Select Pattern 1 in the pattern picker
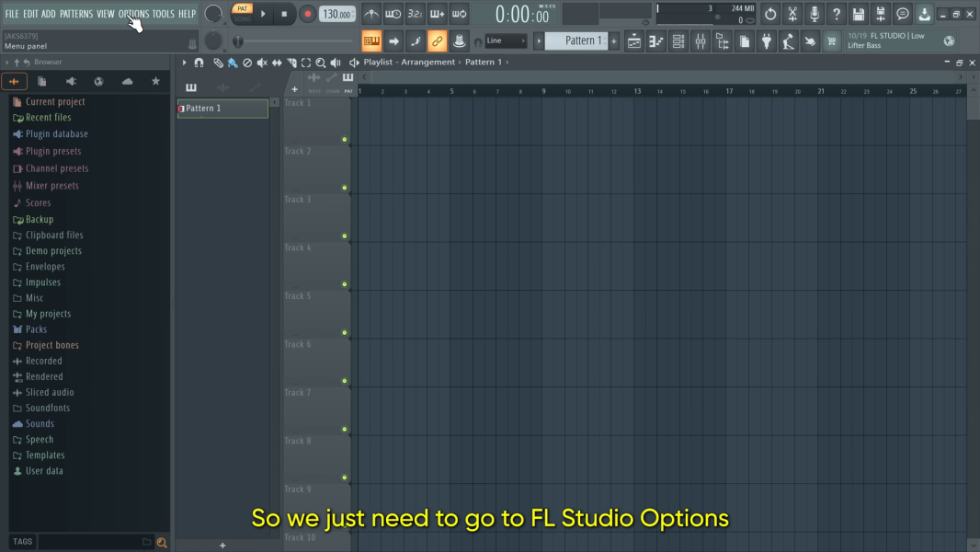Viewport: 980px width, 552px height. tap(222, 109)
